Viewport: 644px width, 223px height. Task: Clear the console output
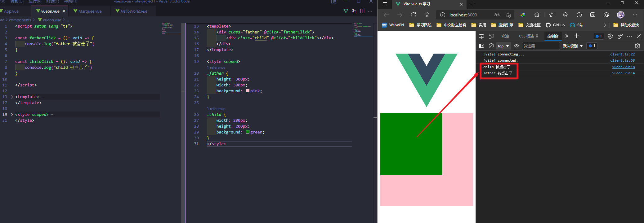coord(491,46)
